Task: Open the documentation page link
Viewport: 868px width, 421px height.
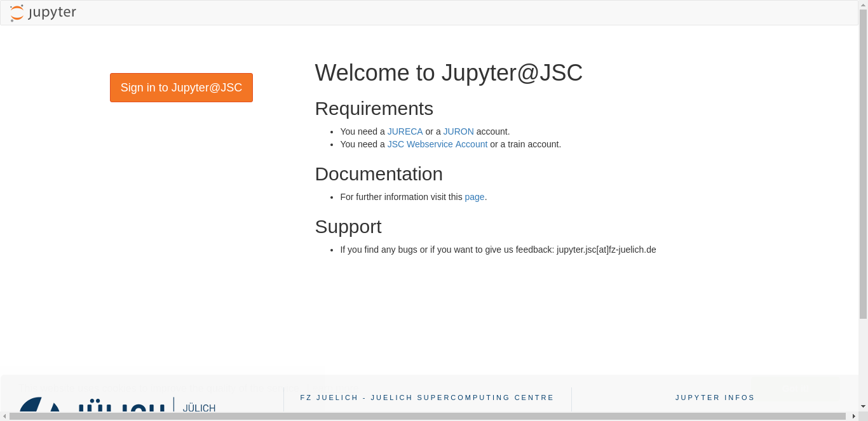Action: tap(474, 197)
